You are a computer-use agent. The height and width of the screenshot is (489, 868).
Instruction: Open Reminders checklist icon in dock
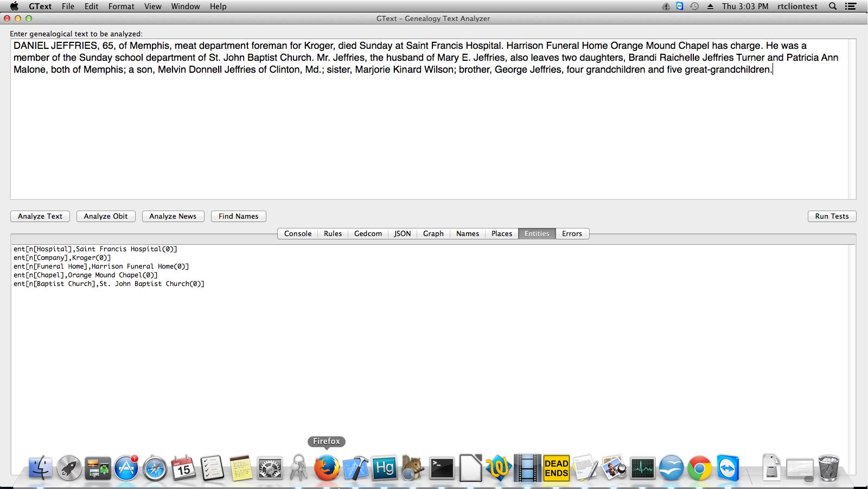pyautogui.click(x=212, y=468)
